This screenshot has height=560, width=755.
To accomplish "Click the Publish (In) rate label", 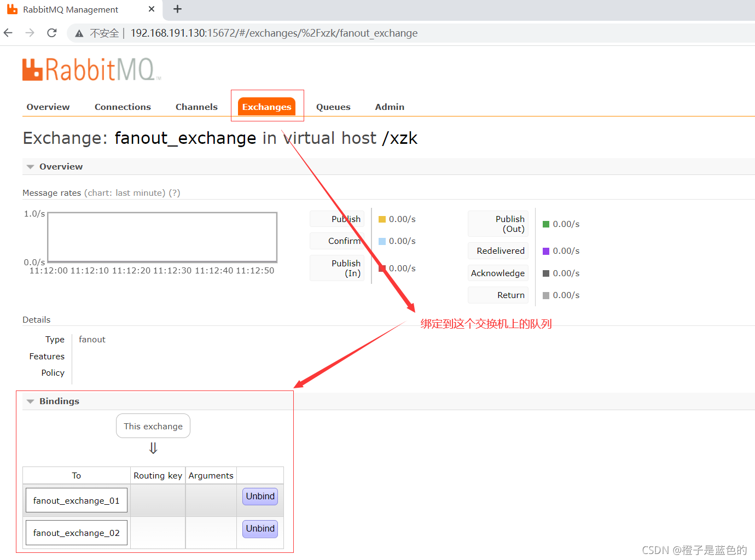I will 337,268.
